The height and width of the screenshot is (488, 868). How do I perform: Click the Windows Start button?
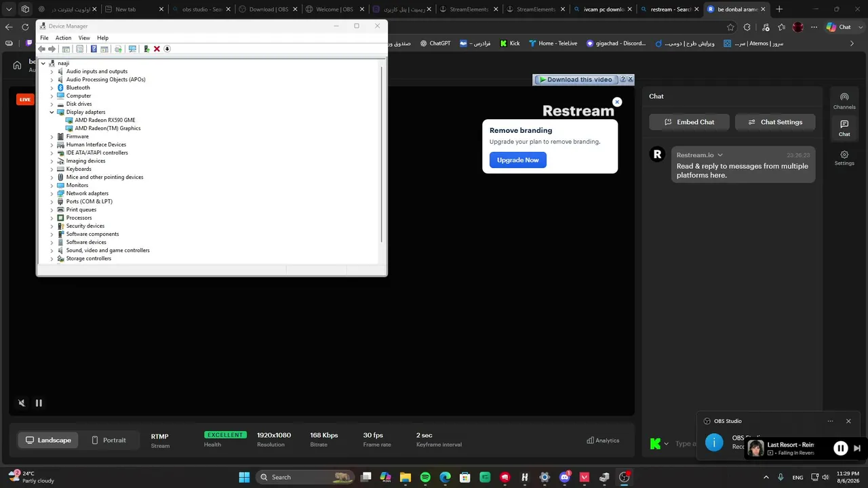pyautogui.click(x=244, y=477)
